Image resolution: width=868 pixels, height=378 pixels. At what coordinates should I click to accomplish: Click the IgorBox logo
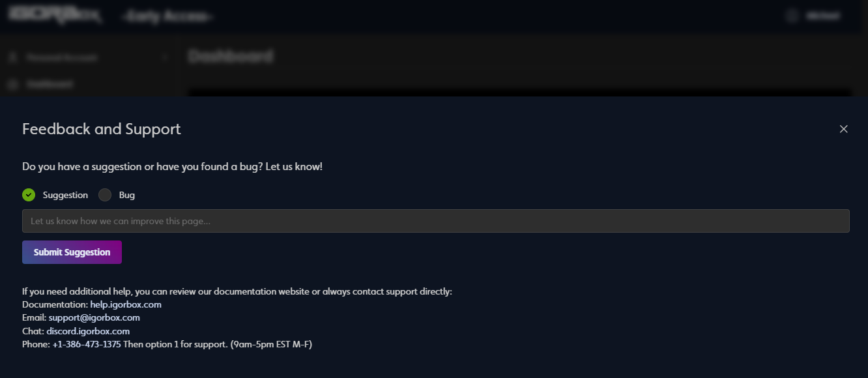55,14
